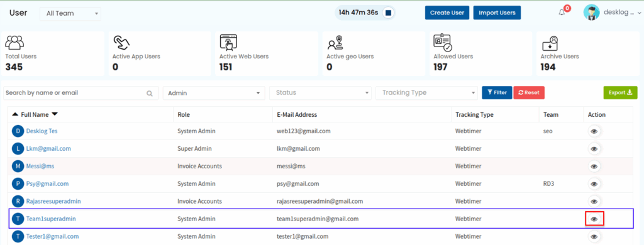Open Desklog Tes user link
644x245 pixels.
(42, 131)
